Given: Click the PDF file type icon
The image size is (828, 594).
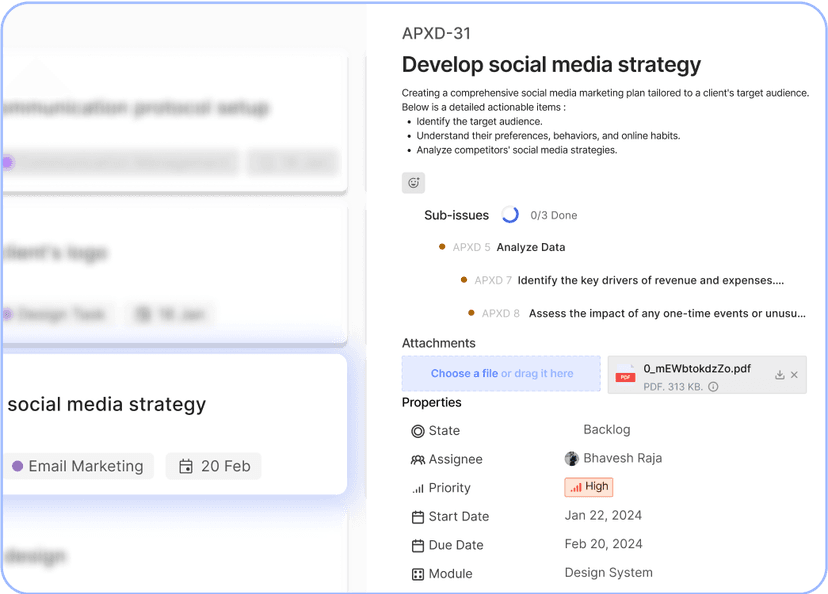Looking at the screenshot, I should click(x=625, y=375).
